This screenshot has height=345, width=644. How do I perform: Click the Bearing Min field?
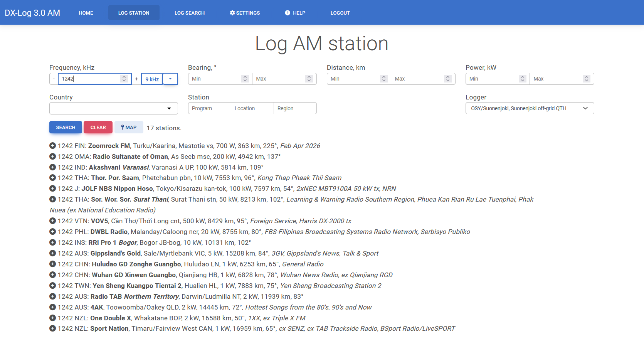point(220,79)
